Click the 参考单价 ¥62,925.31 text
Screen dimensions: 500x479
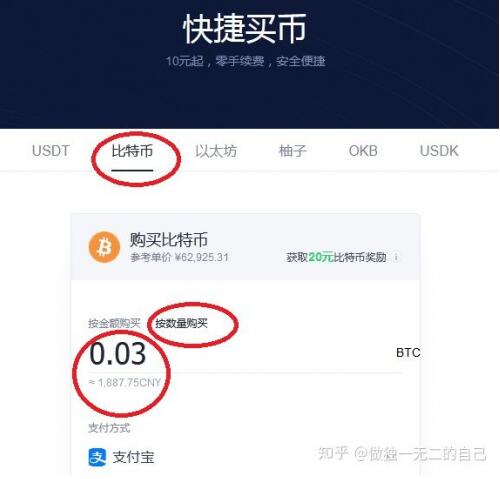tap(179, 257)
